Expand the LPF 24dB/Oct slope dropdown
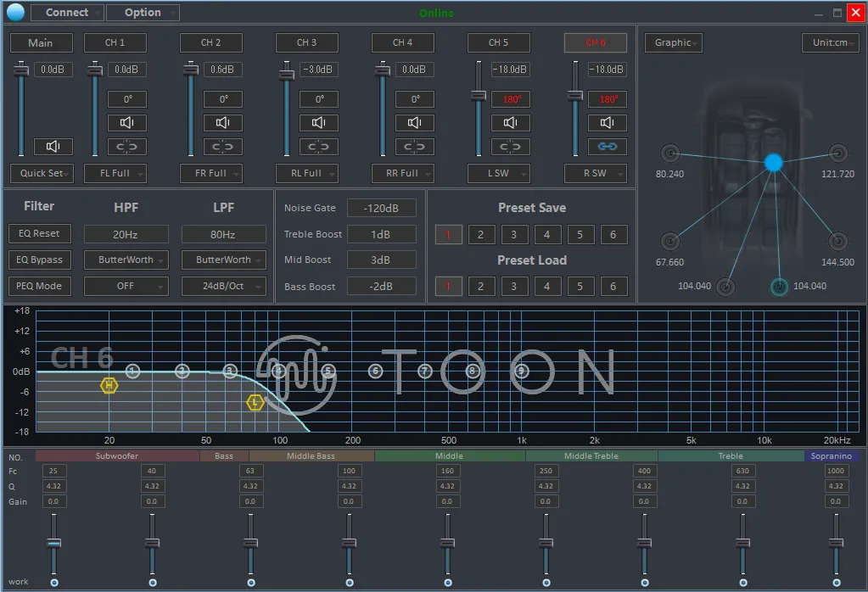This screenshot has width=868, height=592. (223, 286)
